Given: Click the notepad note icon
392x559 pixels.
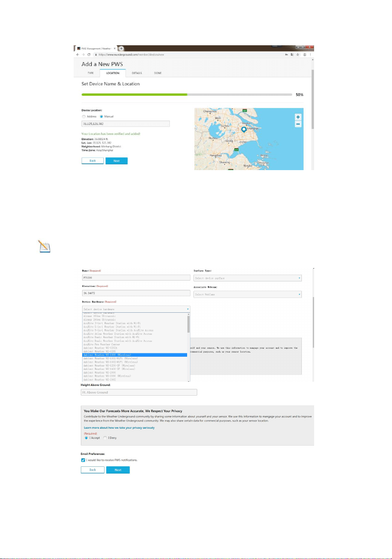Looking at the screenshot, I should click(44, 246).
